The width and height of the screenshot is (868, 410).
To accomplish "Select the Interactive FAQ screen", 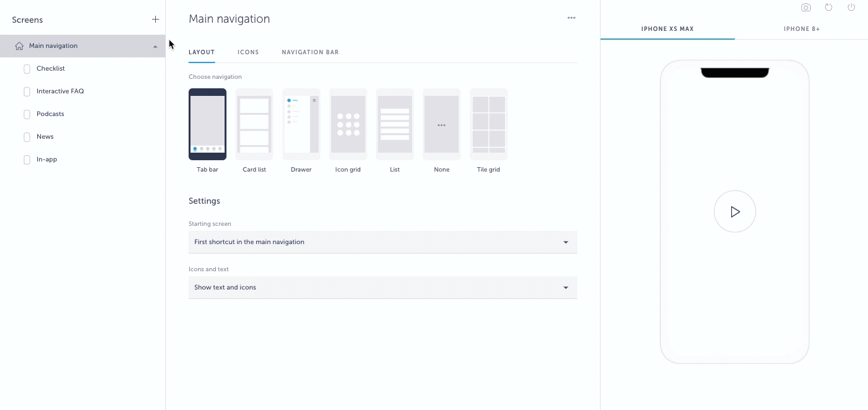I will pyautogui.click(x=60, y=91).
